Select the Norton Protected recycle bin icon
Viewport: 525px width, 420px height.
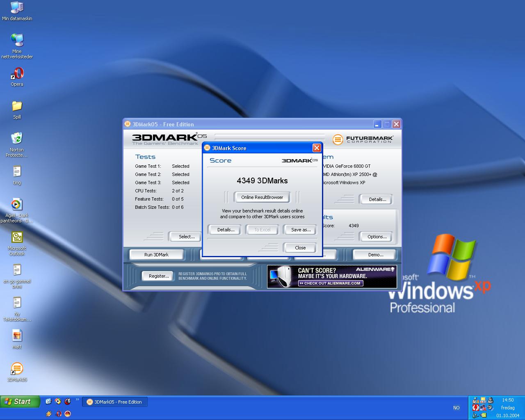(x=17, y=144)
